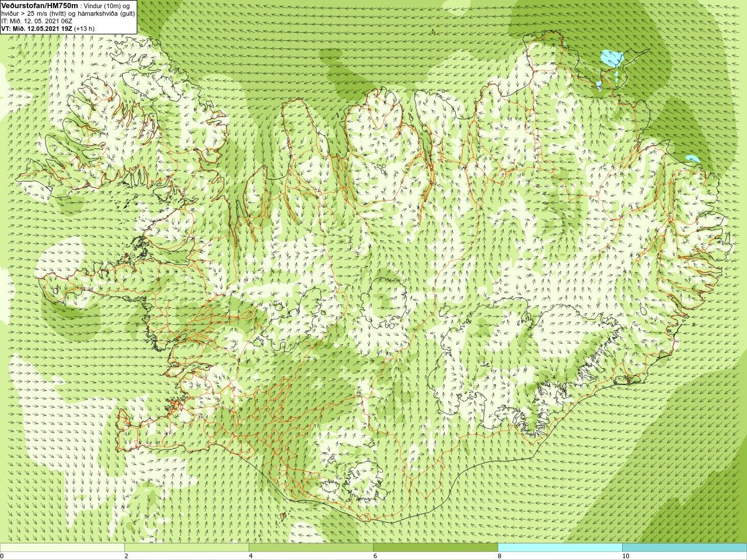This screenshot has width=747, height=560.
Task: Click the large cyan wind patch in northeast
Action: click(x=612, y=58)
